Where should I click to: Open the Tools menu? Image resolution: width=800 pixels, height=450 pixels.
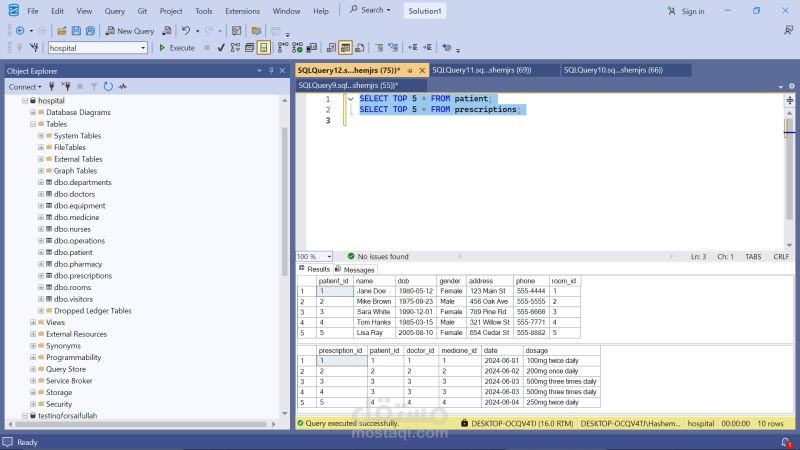tap(204, 11)
